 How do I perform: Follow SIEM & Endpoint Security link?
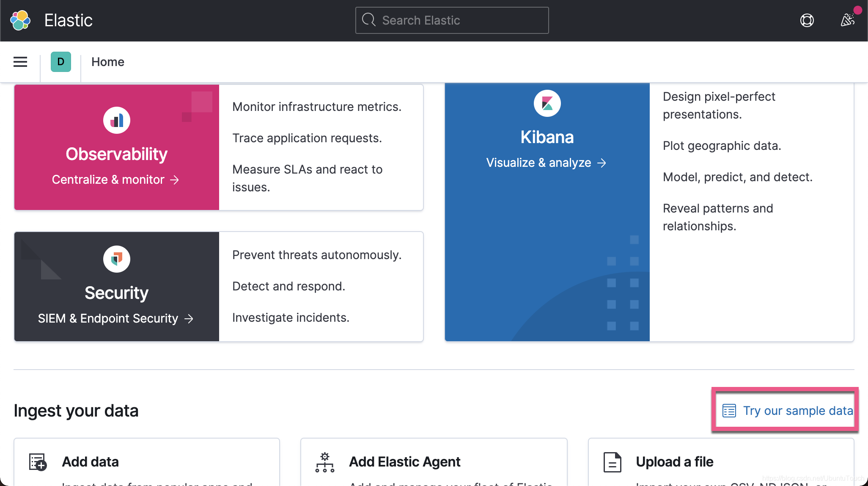(x=115, y=318)
